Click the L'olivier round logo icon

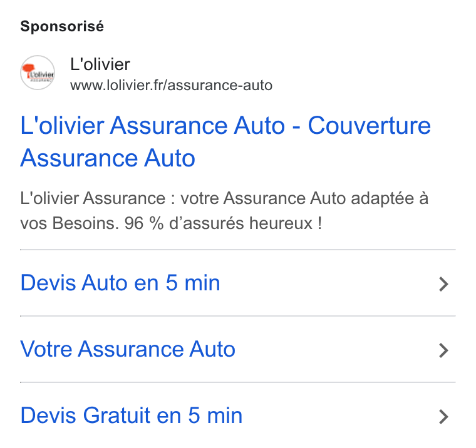point(38,73)
